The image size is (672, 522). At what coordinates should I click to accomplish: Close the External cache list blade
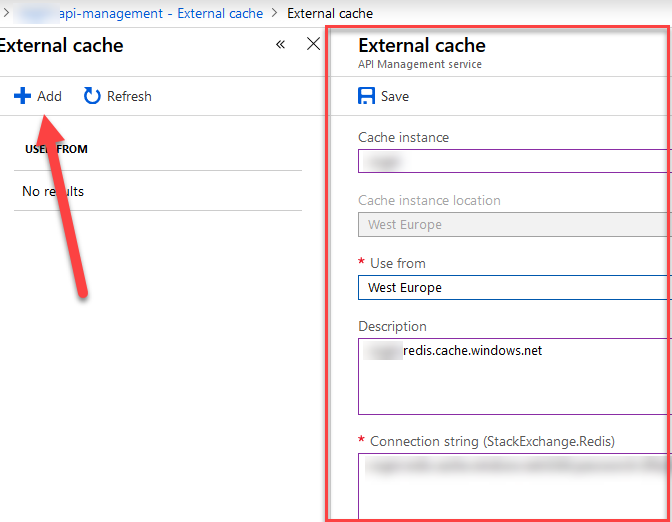tap(313, 45)
